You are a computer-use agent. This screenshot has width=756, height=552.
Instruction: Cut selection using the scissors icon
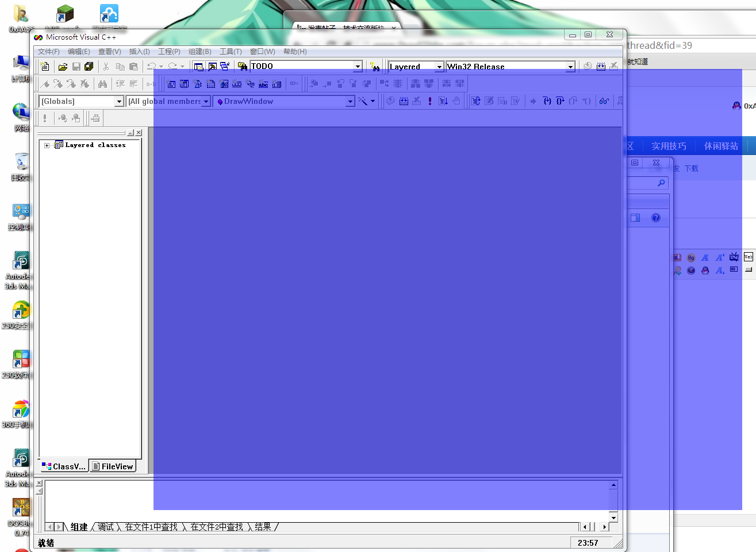[x=106, y=66]
